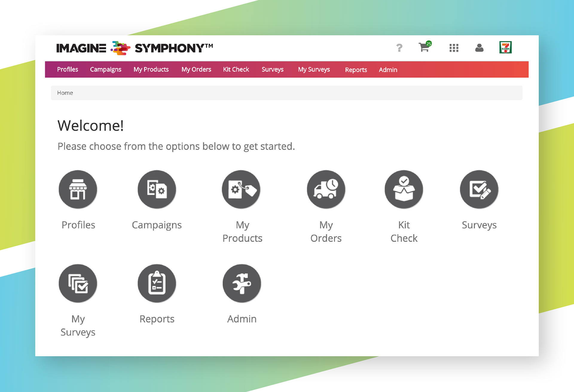Open the Reports clipboard icon

point(157,283)
